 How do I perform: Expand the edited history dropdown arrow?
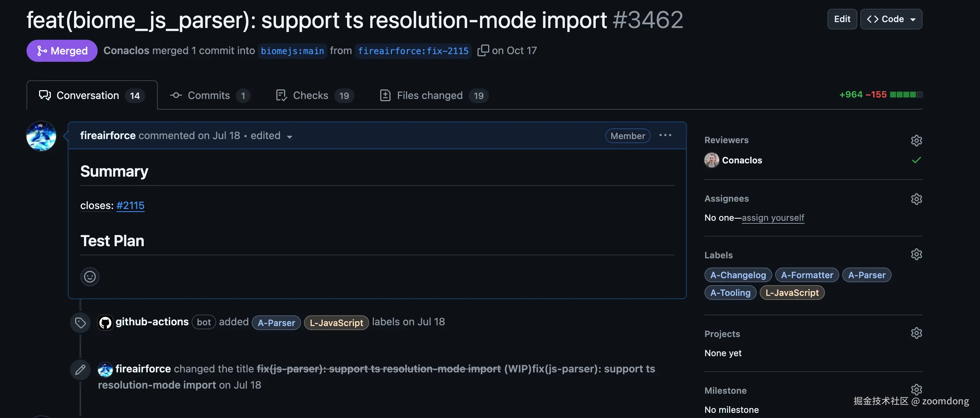click(290, 137)
